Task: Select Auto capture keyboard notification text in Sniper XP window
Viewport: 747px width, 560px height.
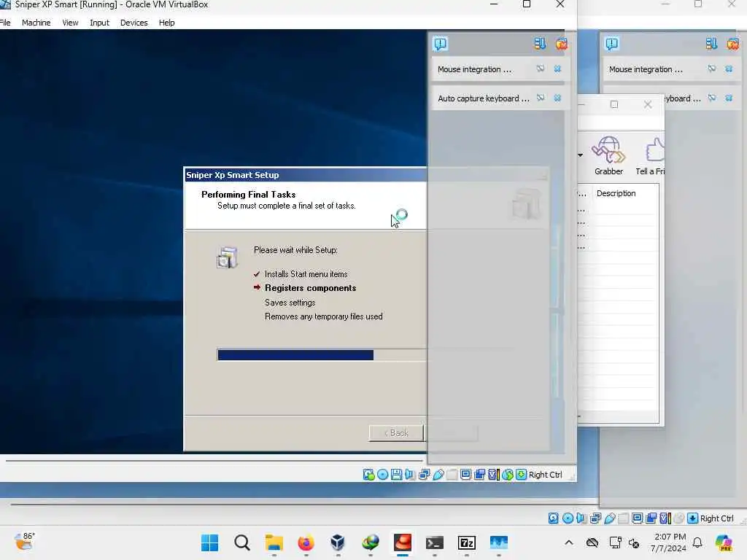Action: click(x=484, y=98)
